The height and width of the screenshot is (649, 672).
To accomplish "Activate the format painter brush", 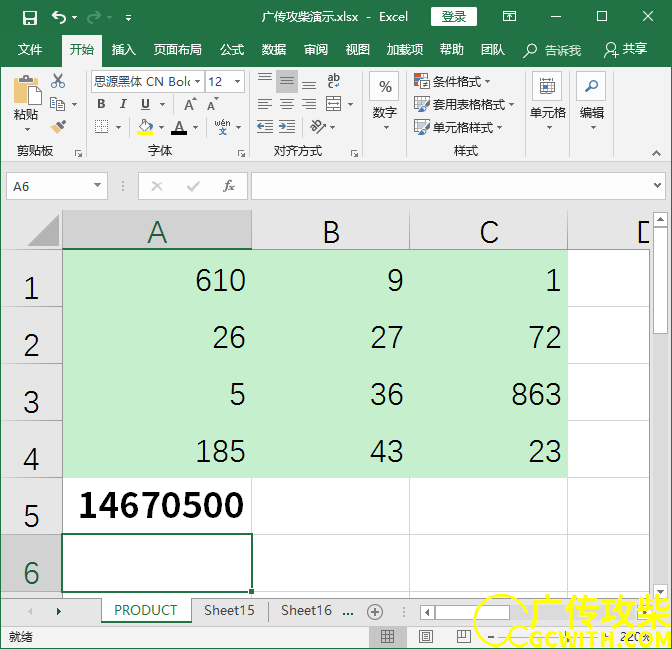I will point(58,127).
